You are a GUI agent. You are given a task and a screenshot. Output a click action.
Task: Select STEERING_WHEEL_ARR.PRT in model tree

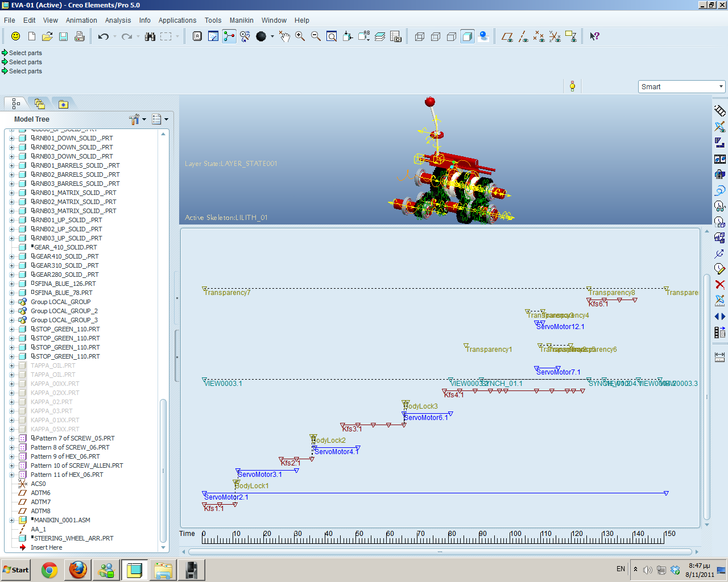(x=73, y=538)
